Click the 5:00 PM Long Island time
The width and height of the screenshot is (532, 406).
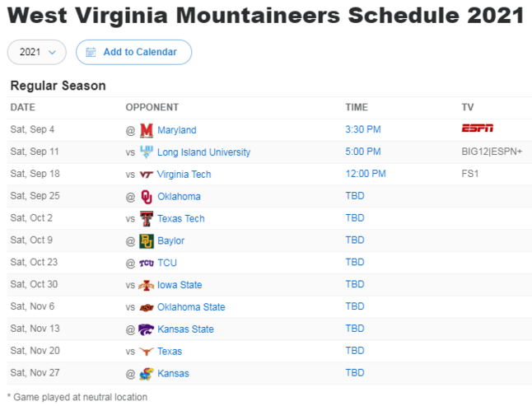click(x=363, y=152)
